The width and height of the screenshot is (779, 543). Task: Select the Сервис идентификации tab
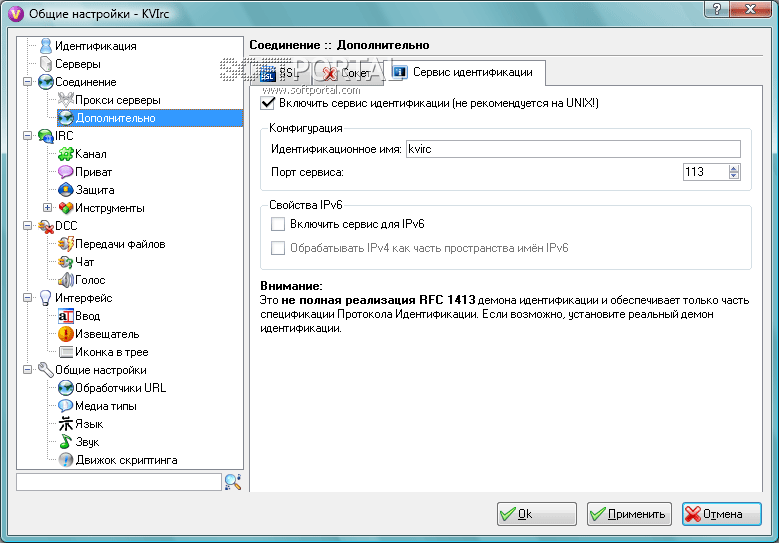point(467,73)
